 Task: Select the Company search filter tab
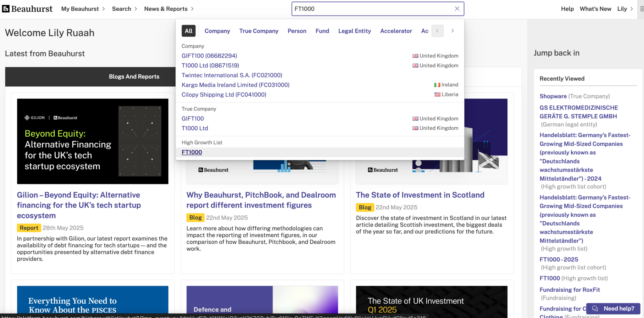pos(217,31)
